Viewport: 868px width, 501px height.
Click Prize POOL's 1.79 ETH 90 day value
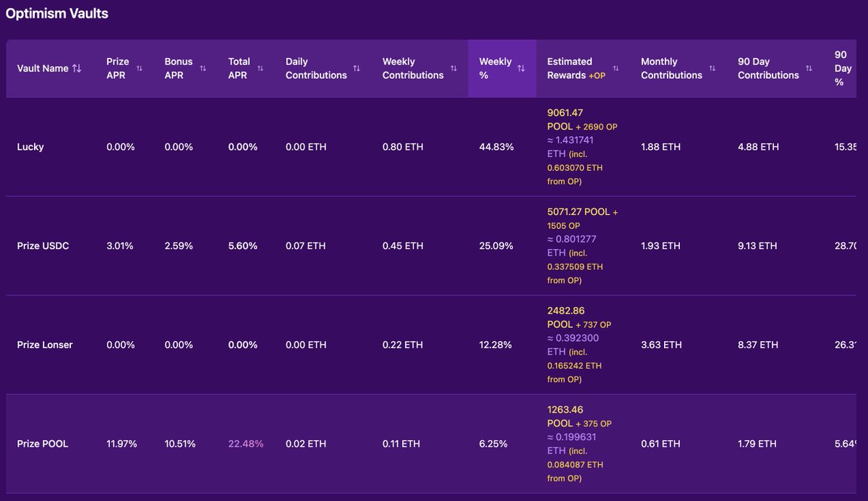point(757,444)
